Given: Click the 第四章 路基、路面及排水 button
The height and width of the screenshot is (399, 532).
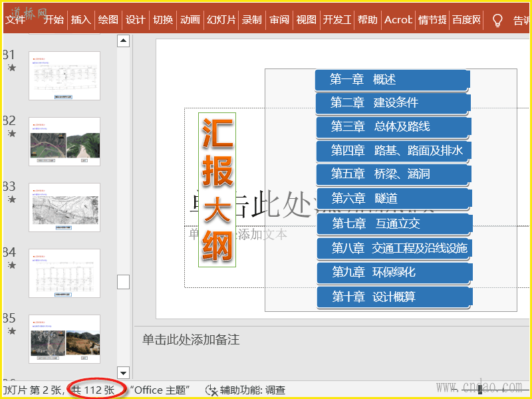Looking at the screenshot, I should [394, 151].
